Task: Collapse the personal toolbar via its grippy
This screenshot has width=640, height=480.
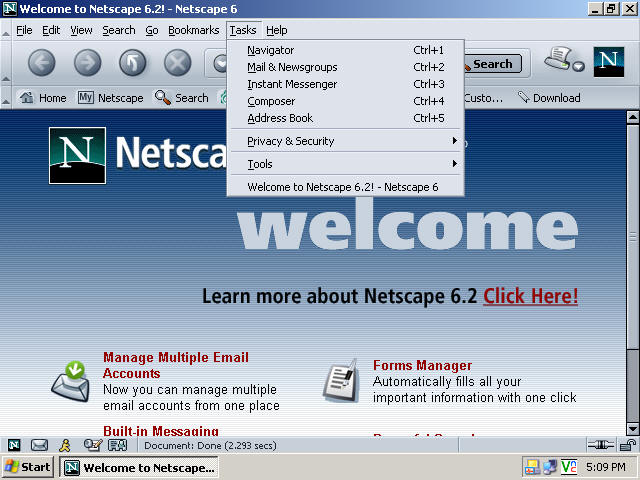Action: click(6, 98)
